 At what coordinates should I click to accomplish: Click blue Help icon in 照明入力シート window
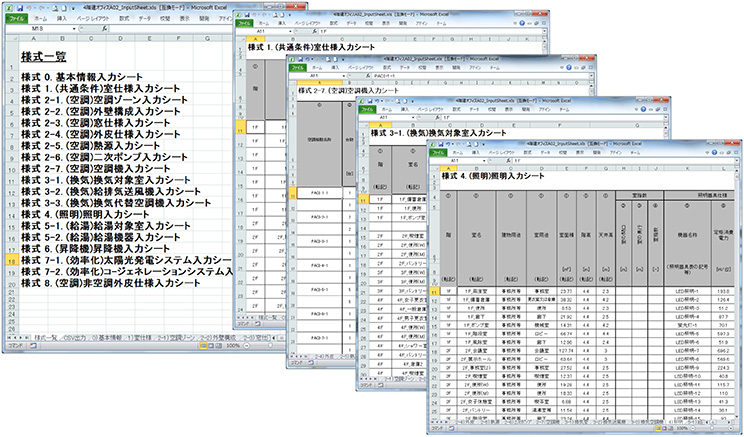(715, 152)
